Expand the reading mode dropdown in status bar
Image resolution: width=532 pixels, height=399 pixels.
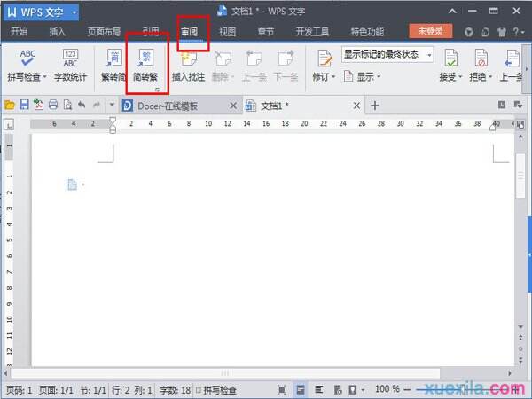364,390
